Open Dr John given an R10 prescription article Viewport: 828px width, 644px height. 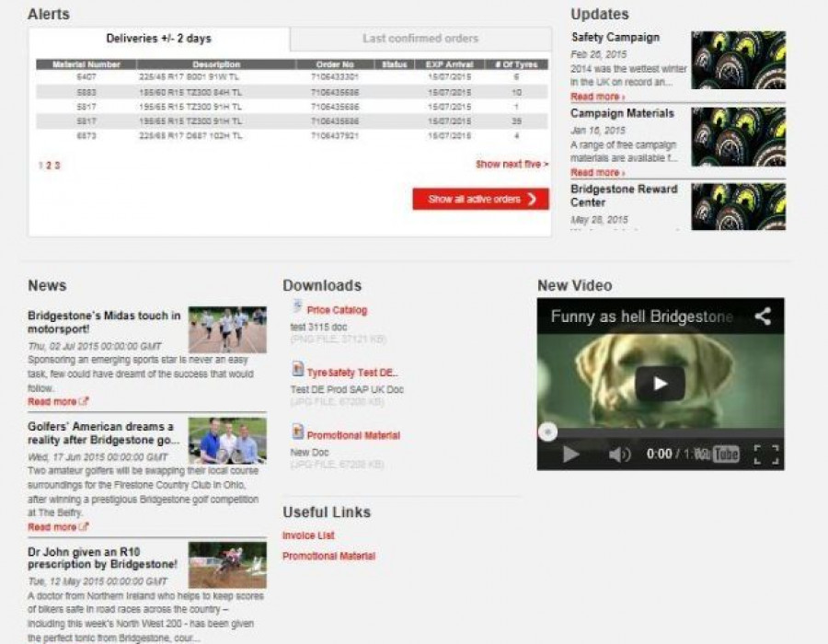pyautogui.click(x=102, y=558)
